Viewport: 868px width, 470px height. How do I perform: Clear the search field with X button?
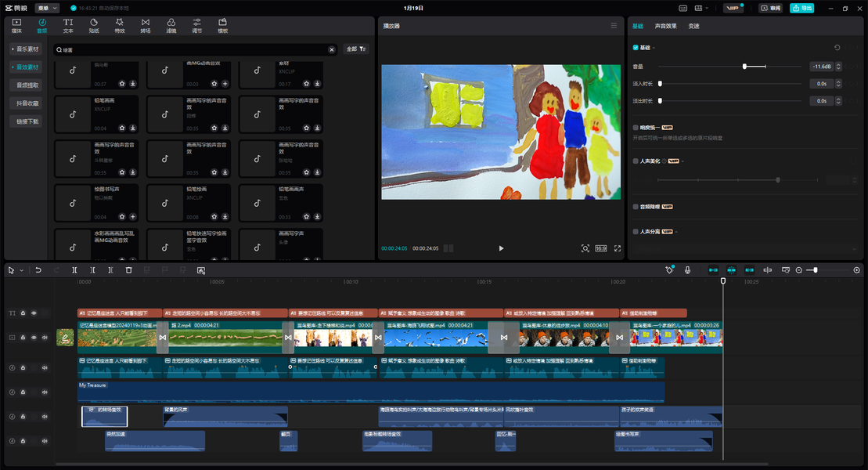[x=332, y=50]
